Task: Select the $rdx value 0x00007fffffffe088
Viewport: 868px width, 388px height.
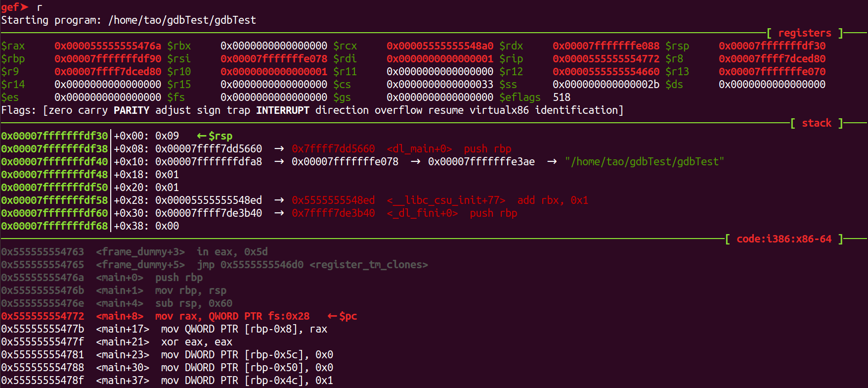Action: pos(606,46)
